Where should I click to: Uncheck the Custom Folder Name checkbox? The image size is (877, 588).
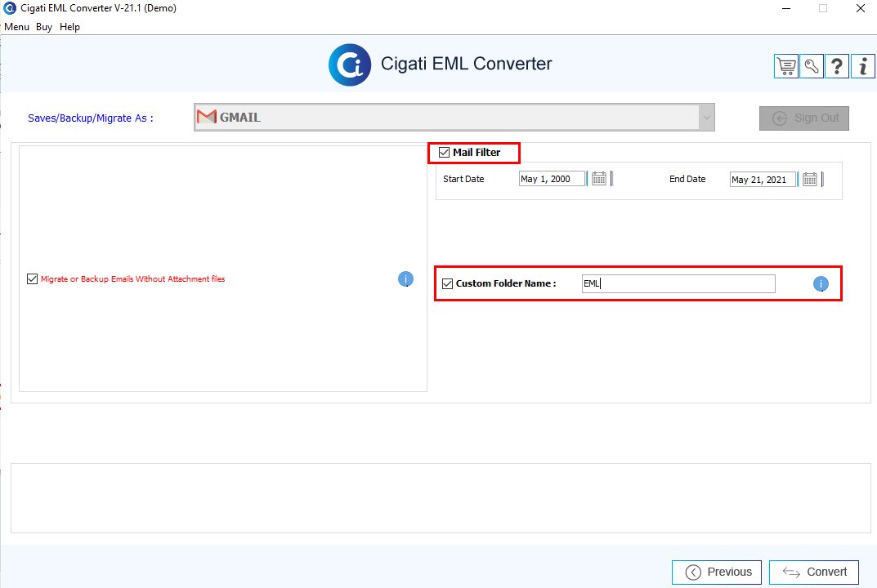coord(447,284)
